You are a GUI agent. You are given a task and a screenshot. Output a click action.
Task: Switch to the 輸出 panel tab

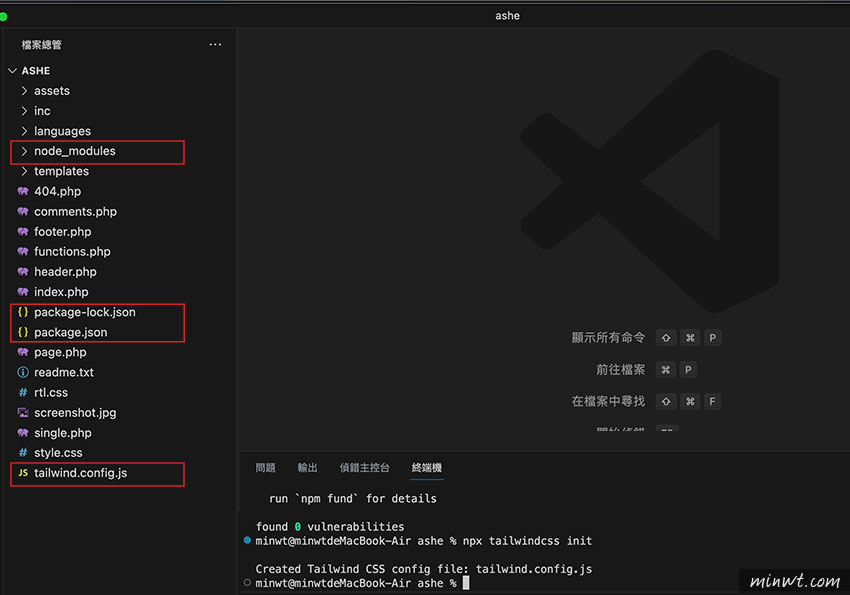pyautogui.click(x=307, y=468)
